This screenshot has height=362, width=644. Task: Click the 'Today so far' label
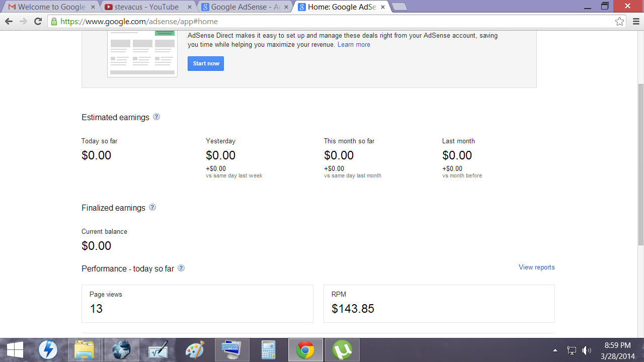pyautogui.click(x=100, y=141)
